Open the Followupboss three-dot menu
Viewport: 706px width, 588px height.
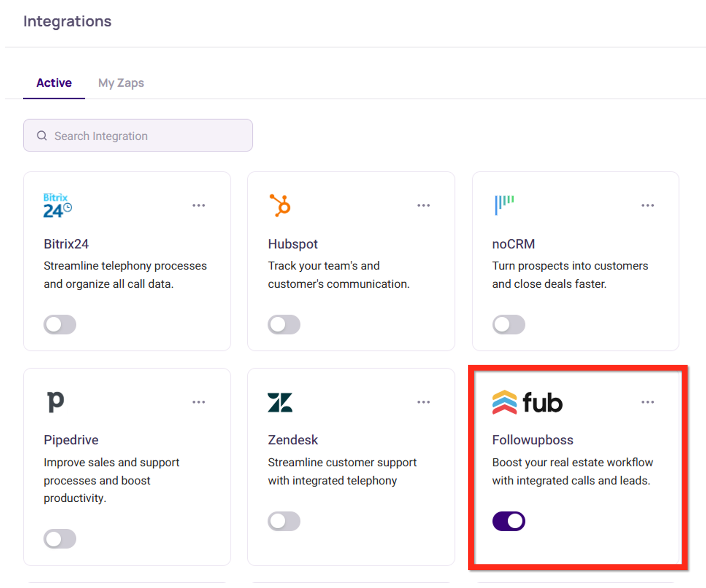click(648, 402)
